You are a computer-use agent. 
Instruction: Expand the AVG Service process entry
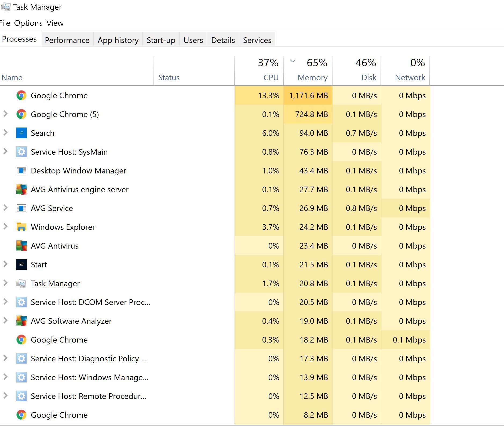pyautogui.click(x=5, y=208)
